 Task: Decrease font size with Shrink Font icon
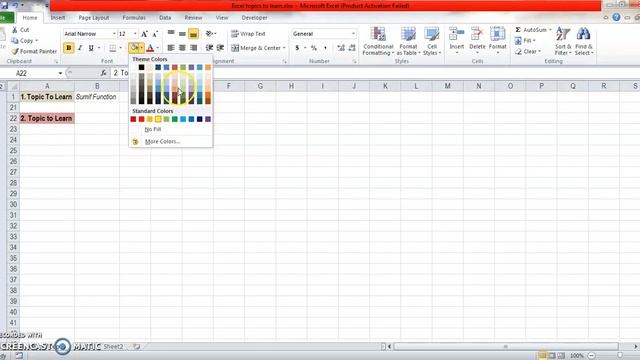click(155, 34)
